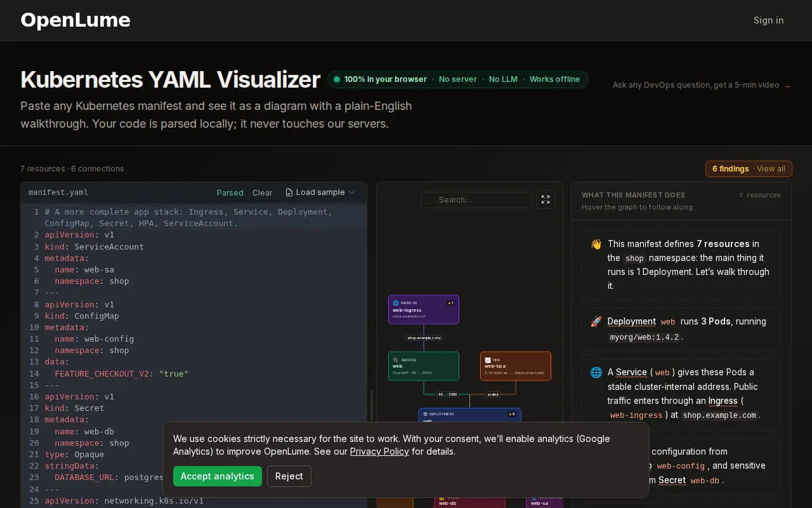The image size is (812, 508).
Task: Click the chevron next to Load sample
Action: (x=351, y=192)
